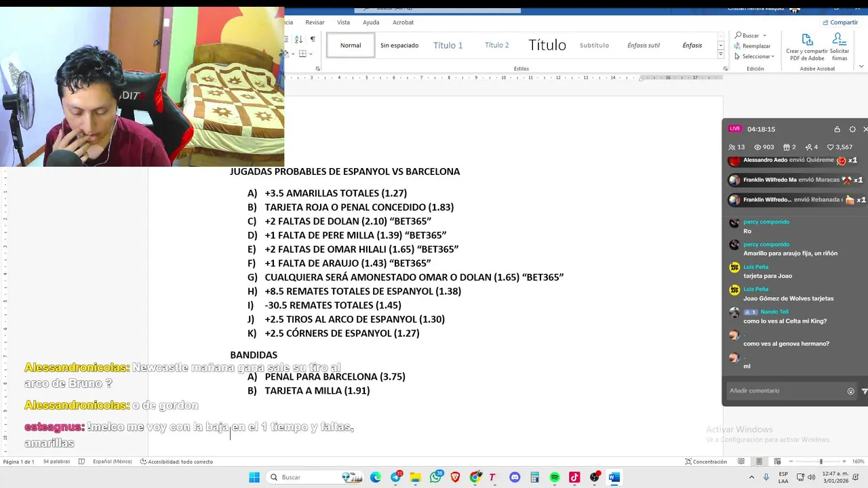Open WhatsApp from taskbar
Screen dimensions: 868x488
click(x=435, y=477)
